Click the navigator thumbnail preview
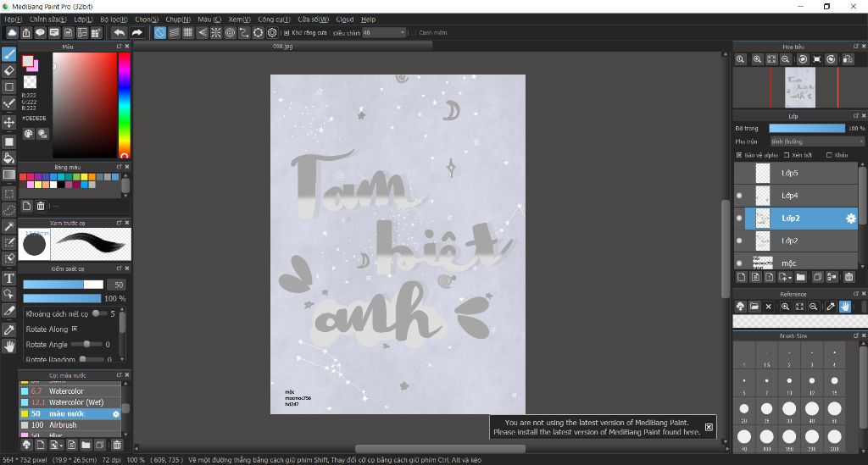 coord(800,87)
